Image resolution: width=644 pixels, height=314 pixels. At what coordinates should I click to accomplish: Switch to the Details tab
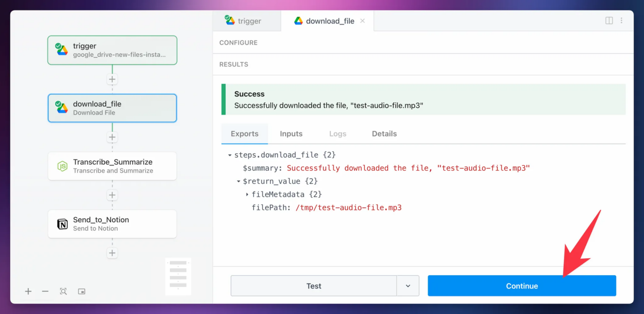tap(384, 134)
